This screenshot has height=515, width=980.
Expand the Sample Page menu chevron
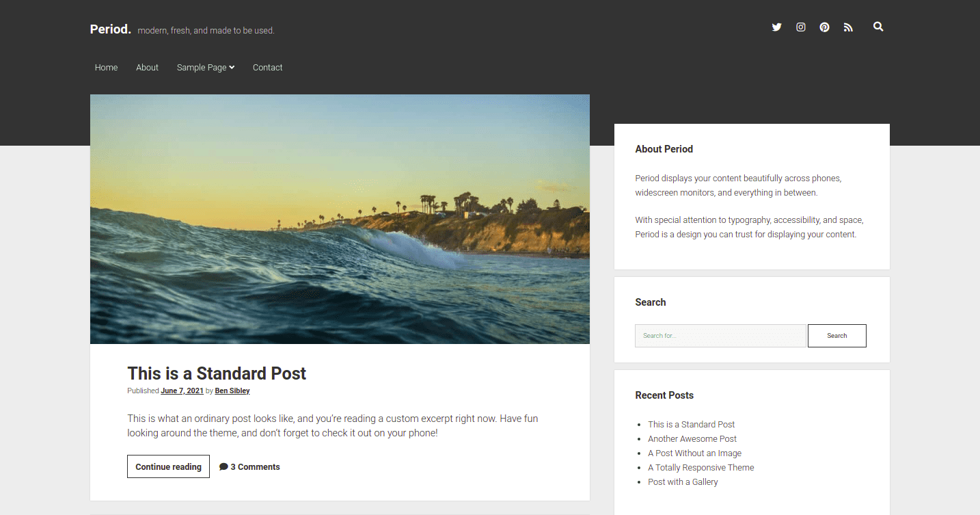click(x=232, y=67)
